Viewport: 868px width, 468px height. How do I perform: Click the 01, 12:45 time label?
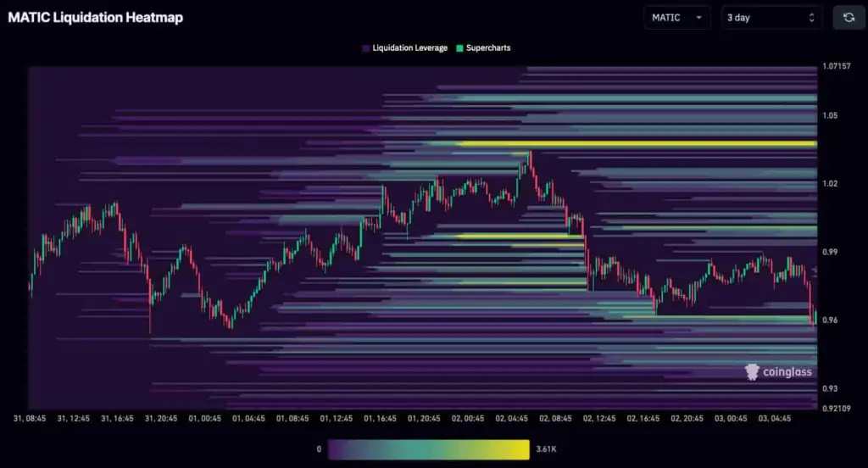click(336, 419)
